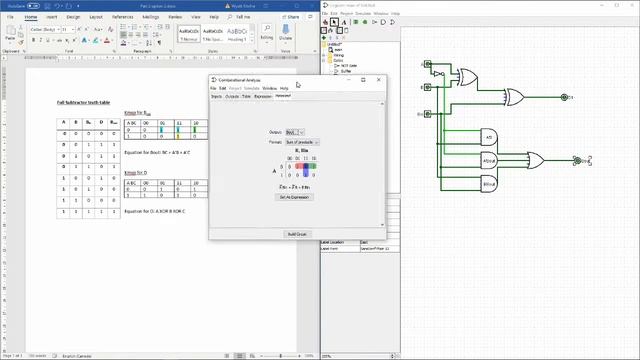
Task: Open the font name dropdown in Word
Action: 58,29
